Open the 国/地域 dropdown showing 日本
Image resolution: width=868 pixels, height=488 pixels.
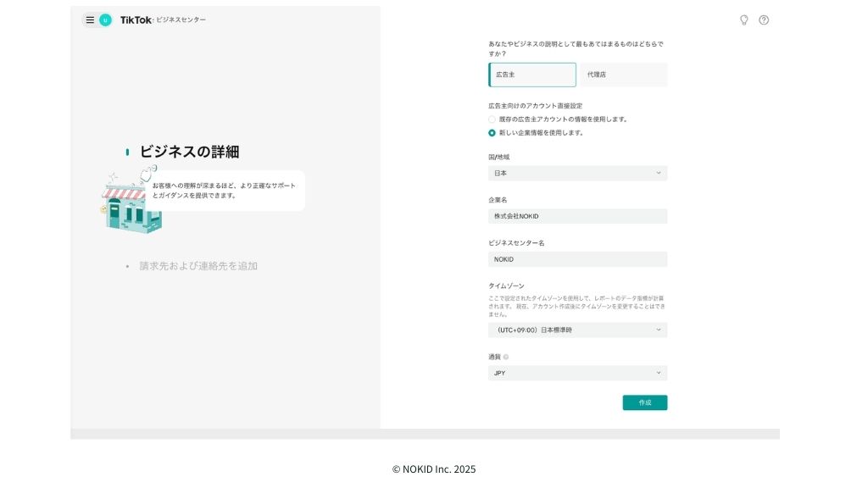point(577,173)
